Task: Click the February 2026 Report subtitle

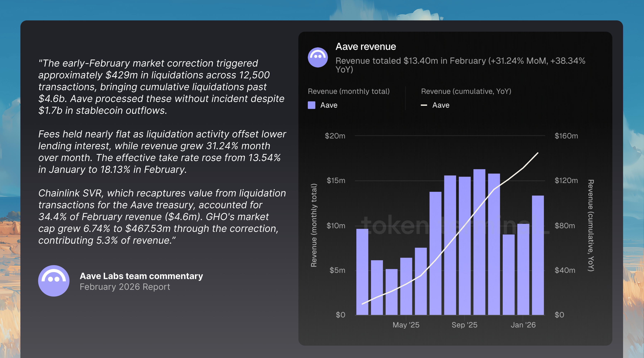Action: click(125, 287)
